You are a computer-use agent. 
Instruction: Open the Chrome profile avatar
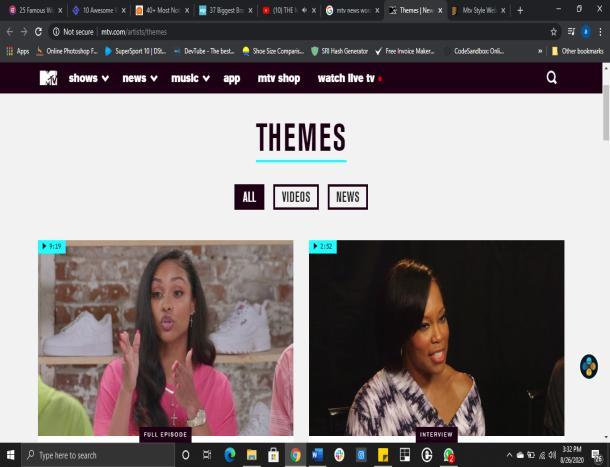pos(585,32)
